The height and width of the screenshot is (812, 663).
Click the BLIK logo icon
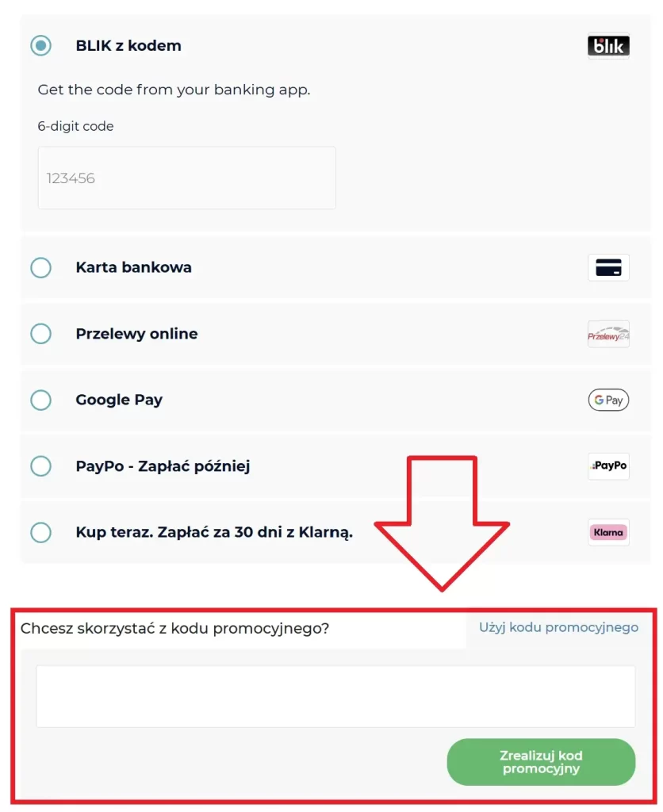[x=608, y=45]
